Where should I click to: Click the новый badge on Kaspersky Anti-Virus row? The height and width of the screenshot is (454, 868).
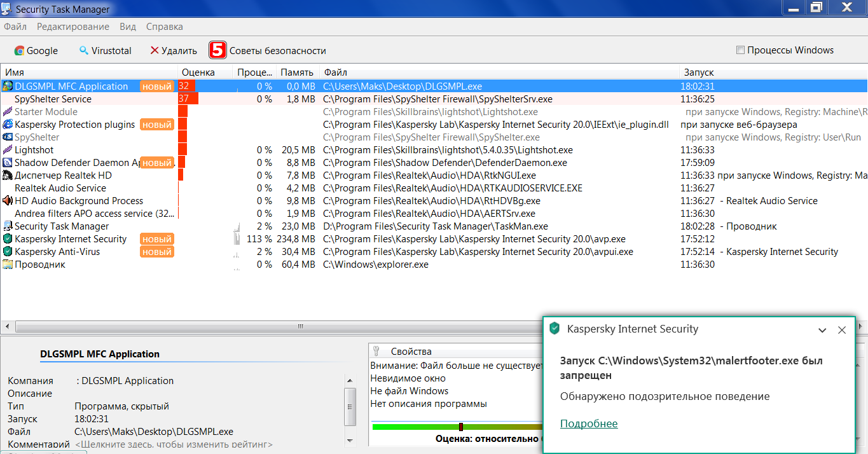coord(157,252)
